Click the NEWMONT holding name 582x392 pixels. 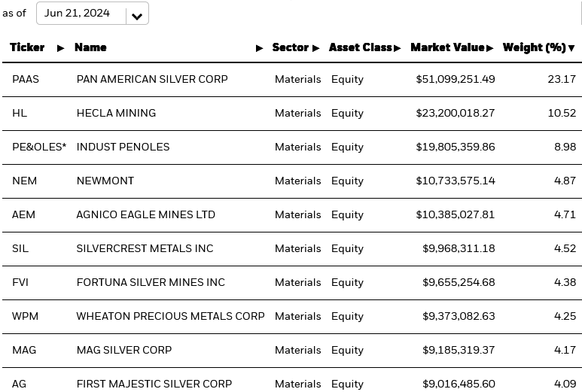point(105,181)
